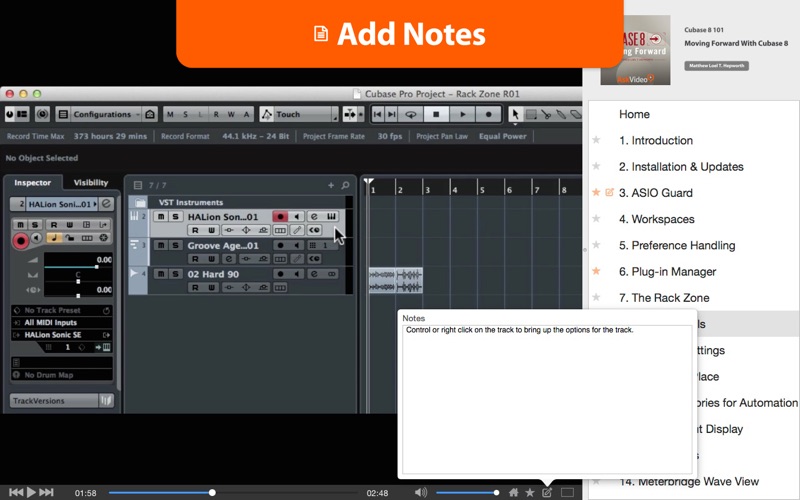The height and width of the screenshot is (500, 800).
Task: Click the add track plus icon
Action: (331, 185)
